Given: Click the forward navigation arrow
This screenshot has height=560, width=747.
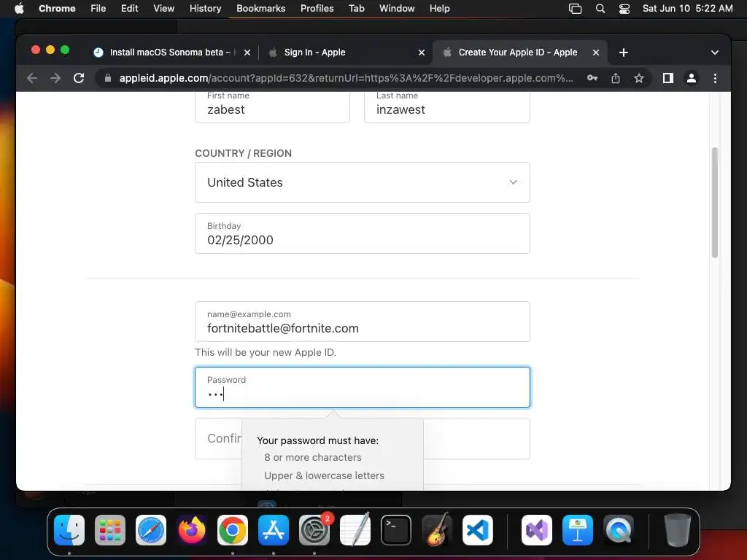Looking at the screenshot, I should (x=55, y=78).
